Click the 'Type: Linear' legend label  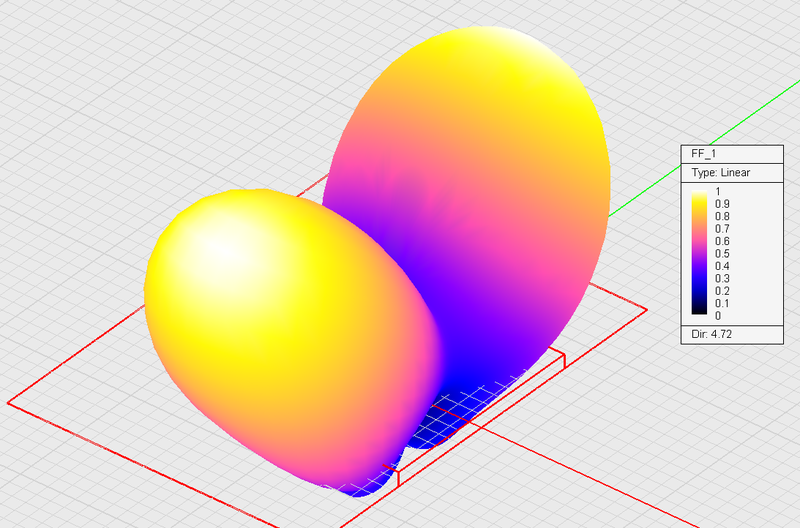720,172
